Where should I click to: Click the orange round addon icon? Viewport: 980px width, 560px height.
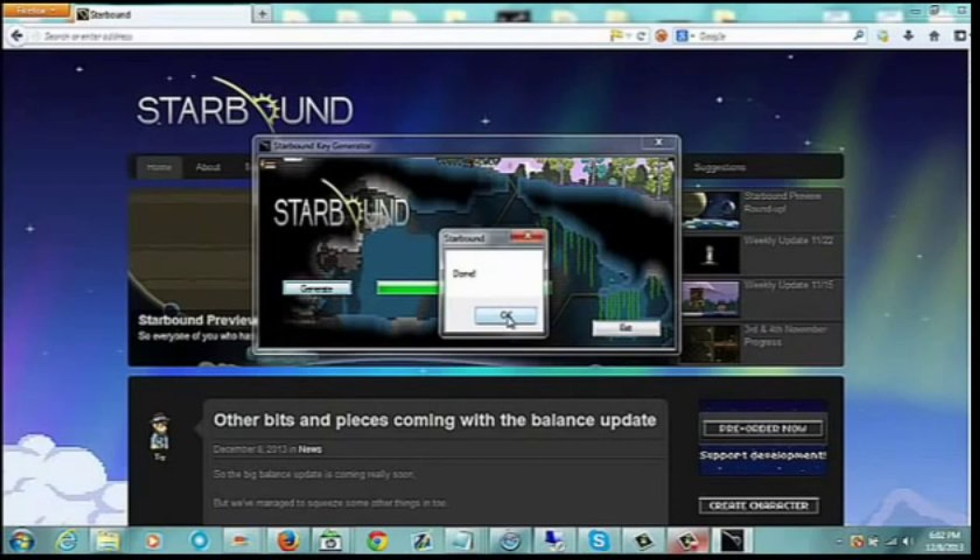click(661, 36)
